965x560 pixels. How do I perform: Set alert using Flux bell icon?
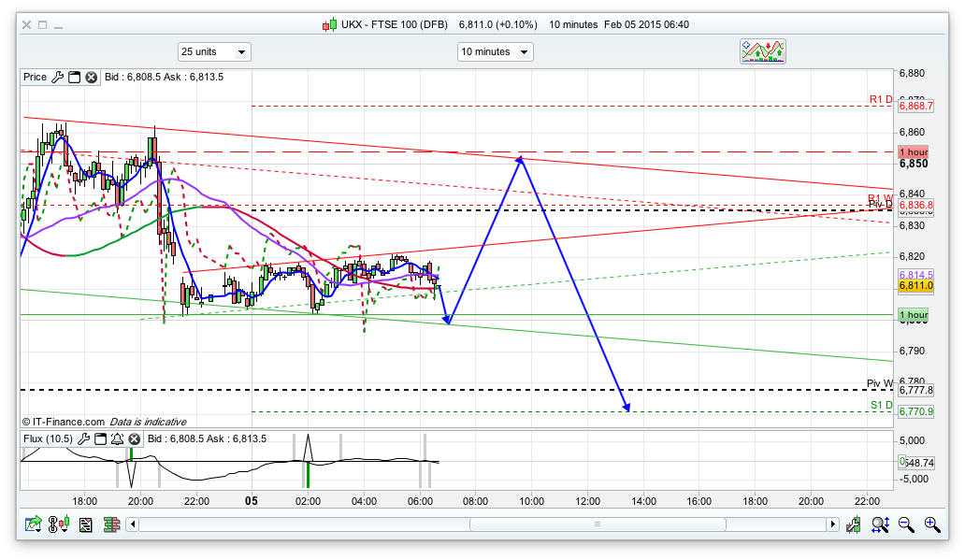click(x=117, y=438)
